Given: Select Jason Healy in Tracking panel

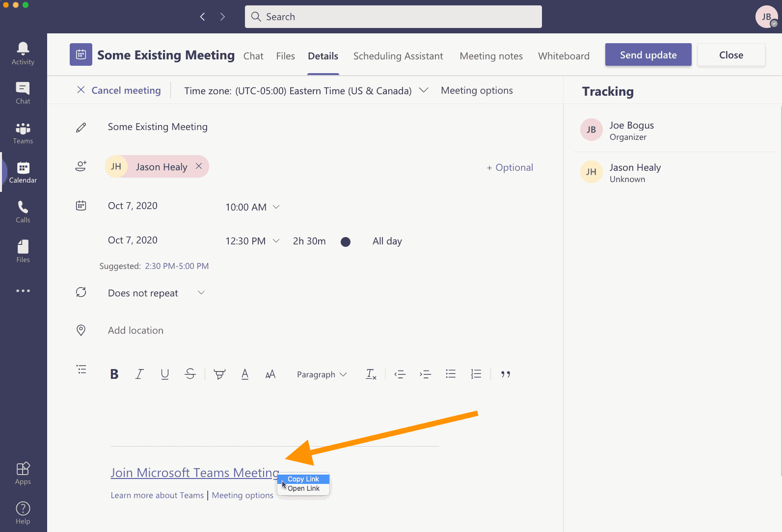Looking at the screenshot, I should point(675,173).
